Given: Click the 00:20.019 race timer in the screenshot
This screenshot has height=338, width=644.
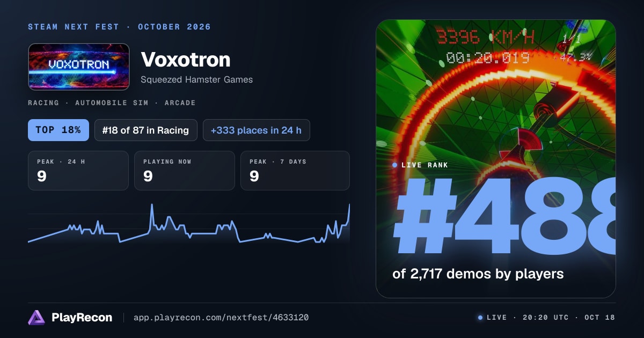Looking at the screenshot, I should pyautogui.click(x=488, y=57).
